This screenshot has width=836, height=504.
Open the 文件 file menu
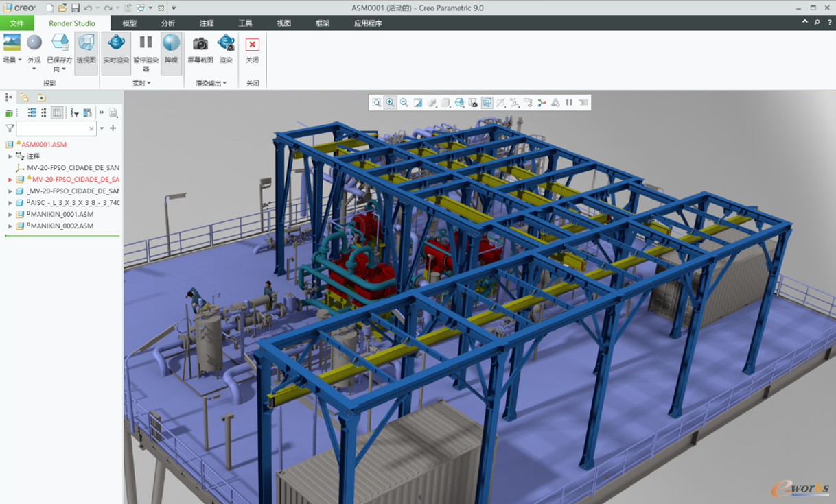17,23
